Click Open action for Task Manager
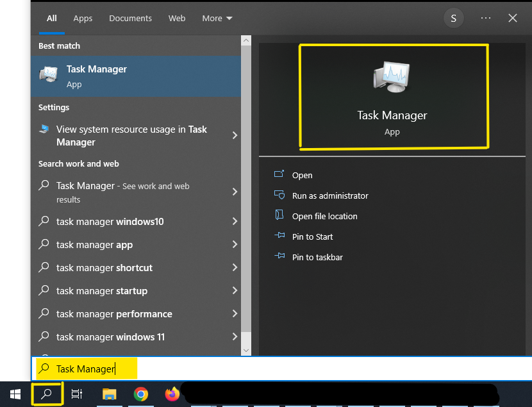The width and height of the screenshot is (532, 407). coord(303,176)
